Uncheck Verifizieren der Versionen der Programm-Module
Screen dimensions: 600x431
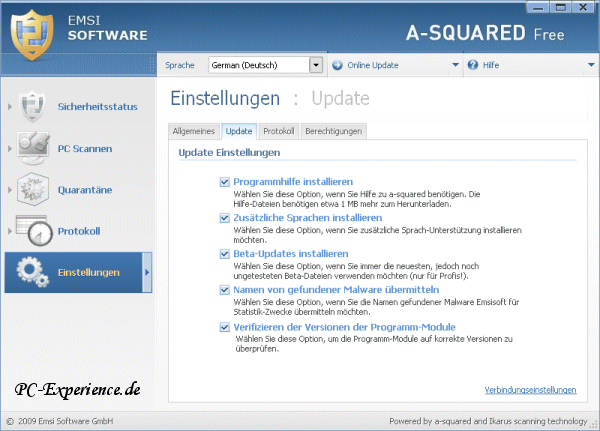225,327
